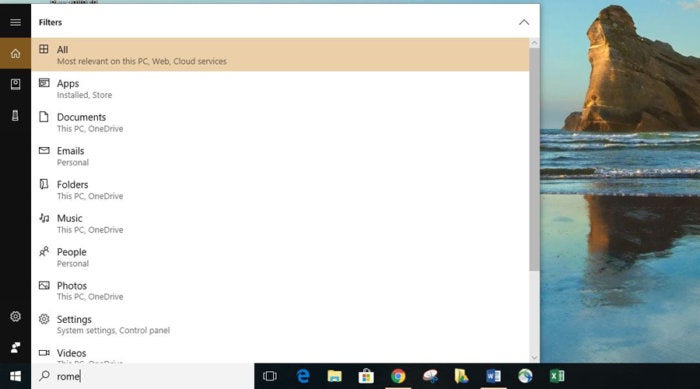700x389 pixels.
Task: Launch Microsoft Word from taskbar
Action: 493,376
